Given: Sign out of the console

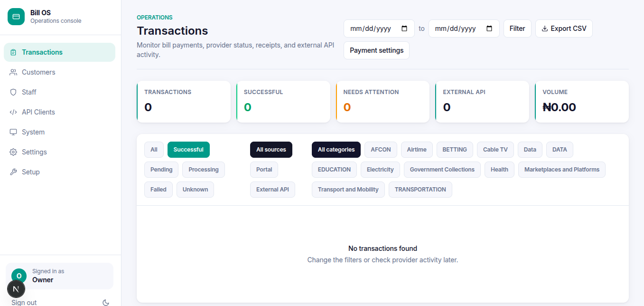Looking at the screenshot, I should [24, 302].
